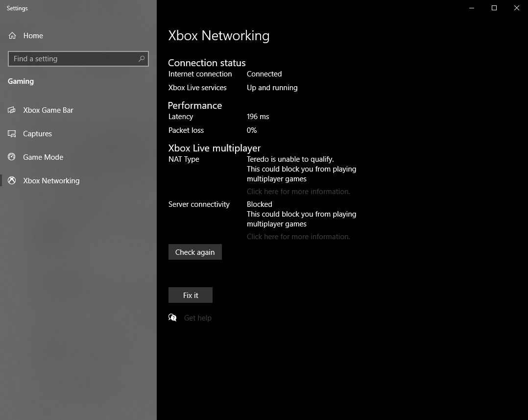Open the Get help text link
The height and width of the screenshot is (420, 528).
click(x=198, y=318)
